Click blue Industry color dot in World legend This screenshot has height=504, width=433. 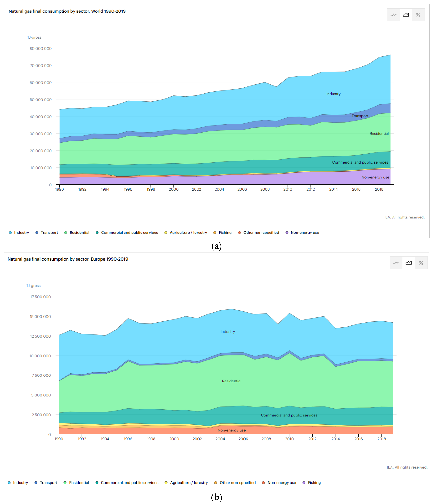pos(10,233)
